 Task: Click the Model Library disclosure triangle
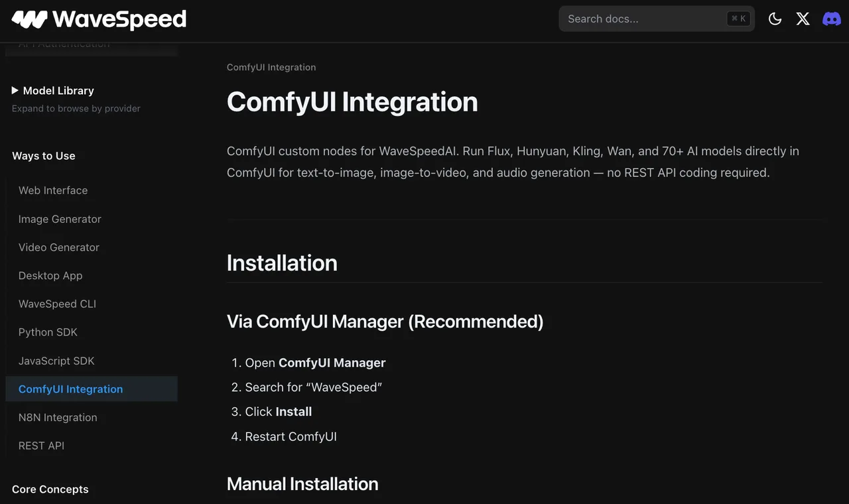tap(15, 90)
